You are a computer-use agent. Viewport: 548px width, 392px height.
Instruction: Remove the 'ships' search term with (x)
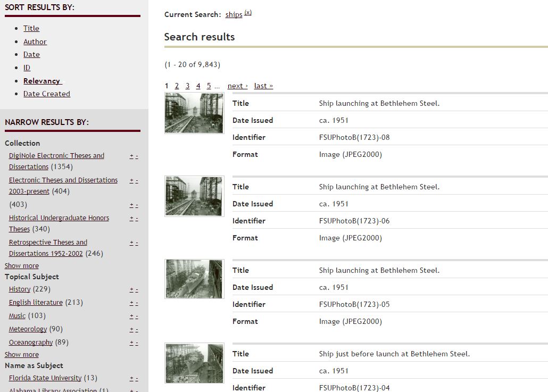tap(248, 13)
